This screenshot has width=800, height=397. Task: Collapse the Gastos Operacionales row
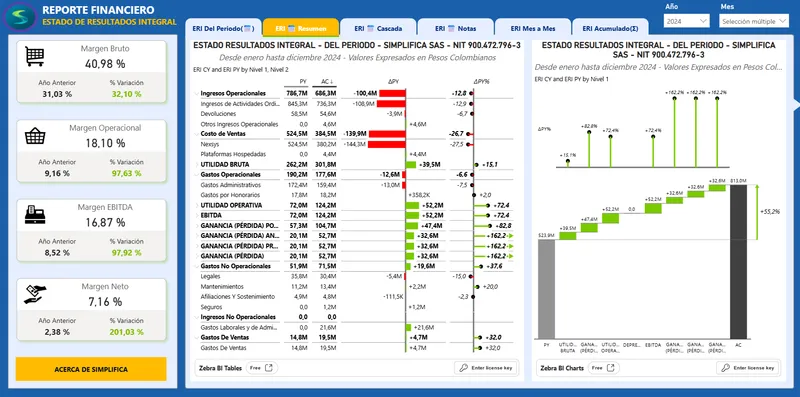tap(196, 175)
